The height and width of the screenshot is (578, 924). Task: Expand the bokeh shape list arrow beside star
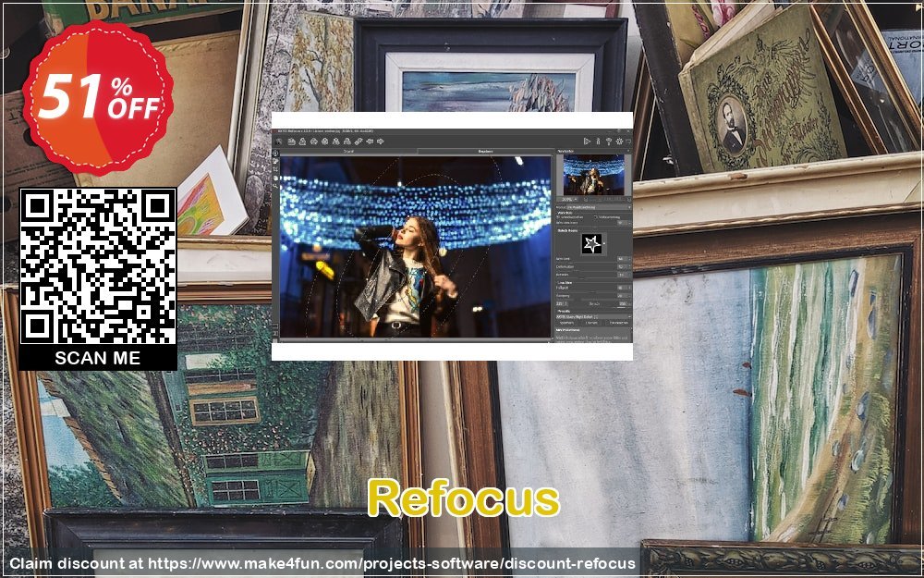pyautogui.click(x=604, y=243)
